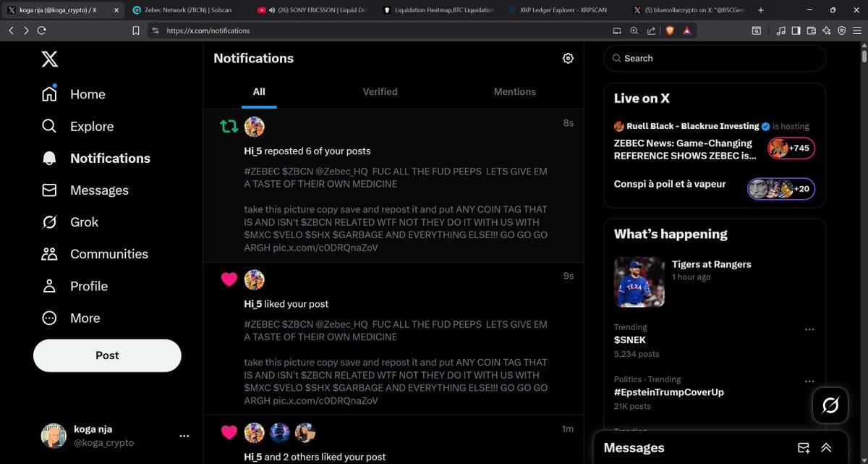868x464 pixels.
Task: Click the pink heart icon of Hi_5 liked your post
Action: (229, 279)
